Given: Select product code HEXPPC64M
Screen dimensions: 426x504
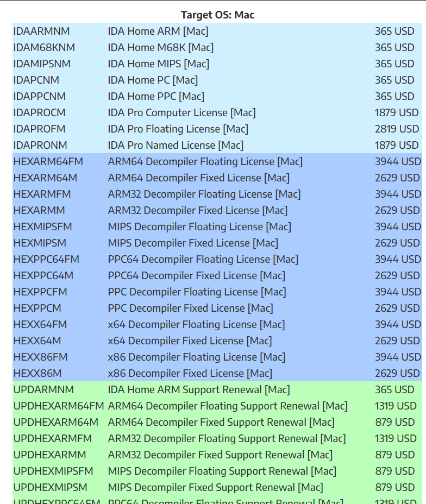Looking at the screenshot, I should (x=43, y=275).
